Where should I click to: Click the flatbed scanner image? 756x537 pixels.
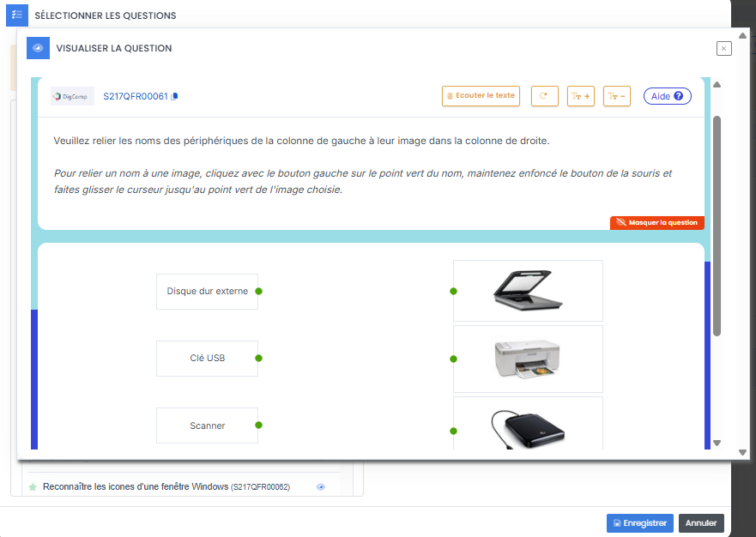point(528,291)
